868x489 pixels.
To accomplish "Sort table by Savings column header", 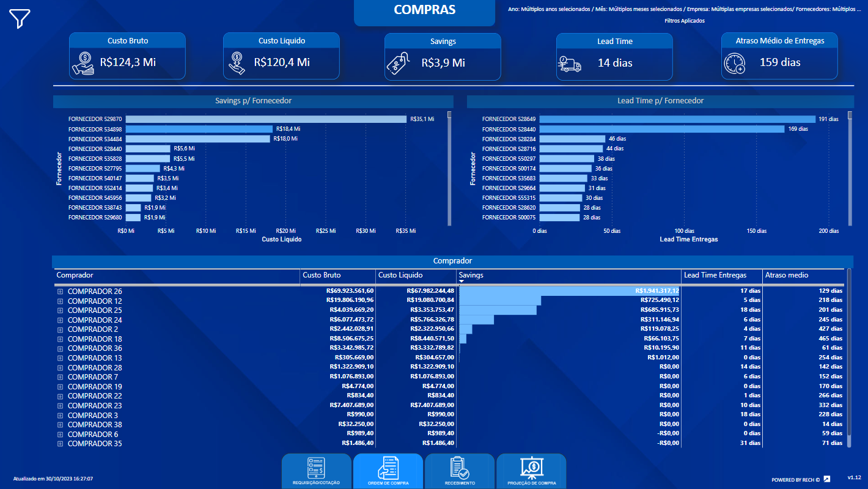I will pos(568,276).
